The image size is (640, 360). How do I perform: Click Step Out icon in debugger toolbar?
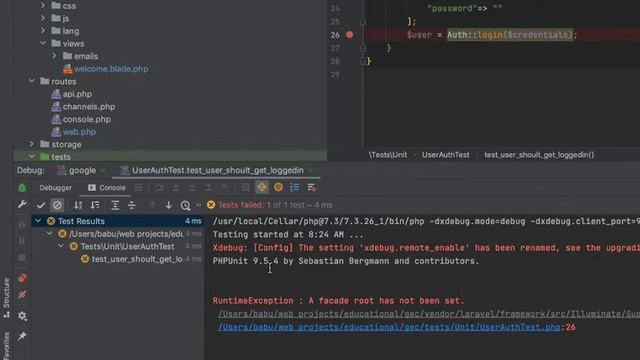[x=208, y=187]
